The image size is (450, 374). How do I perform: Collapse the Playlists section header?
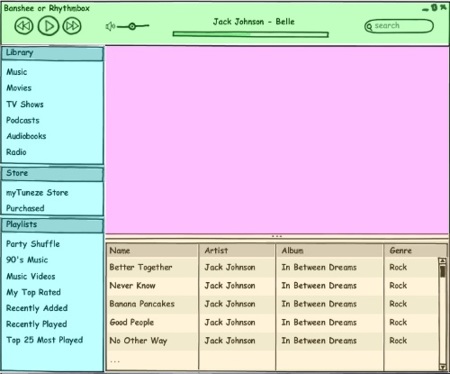click(52, 225)
